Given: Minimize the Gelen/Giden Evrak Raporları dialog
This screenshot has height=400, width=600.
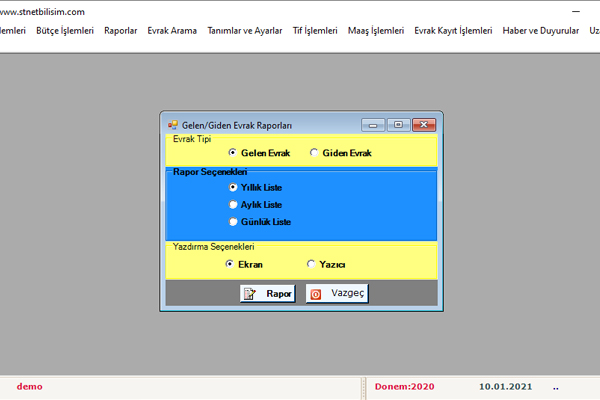Looking at the screenshot, I should [373, 125].
